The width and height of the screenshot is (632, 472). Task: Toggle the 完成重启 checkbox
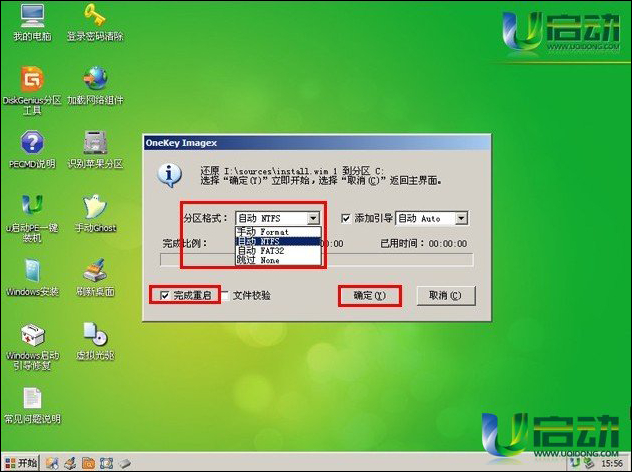pyautogui.click(x=165, y=296)
